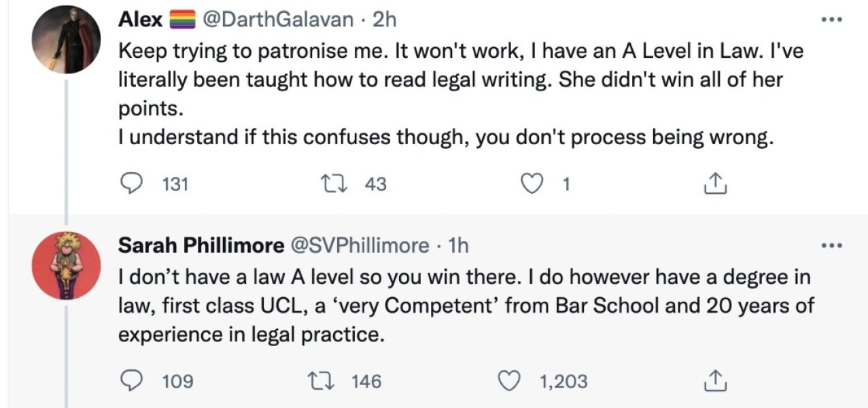868x408 pixels.
Task: Open the @DarthGalavan handle link
Action: tap(277, 20)
